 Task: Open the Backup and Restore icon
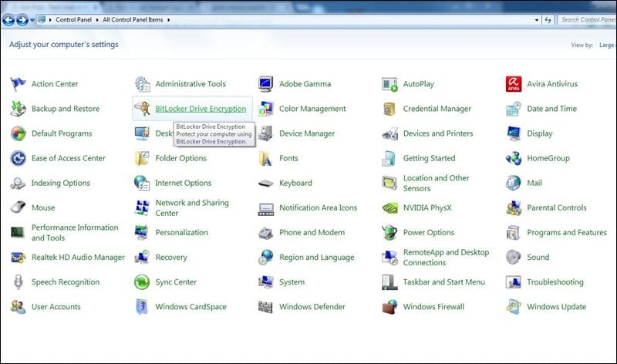(18, 109)
